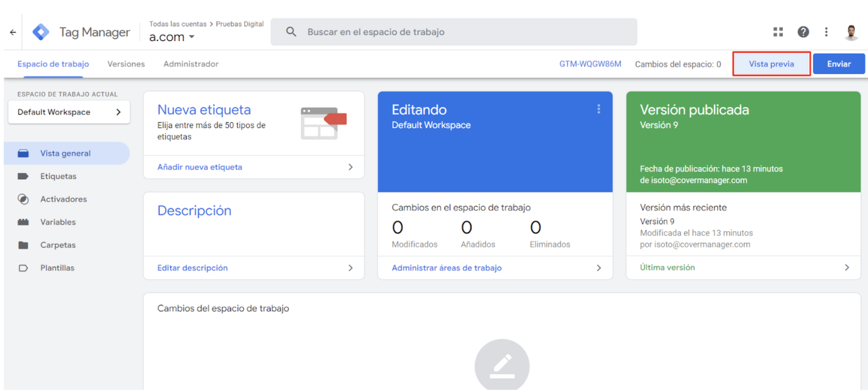Go back with the left arrow icon
868x390 pixels.
pos(13,32)
